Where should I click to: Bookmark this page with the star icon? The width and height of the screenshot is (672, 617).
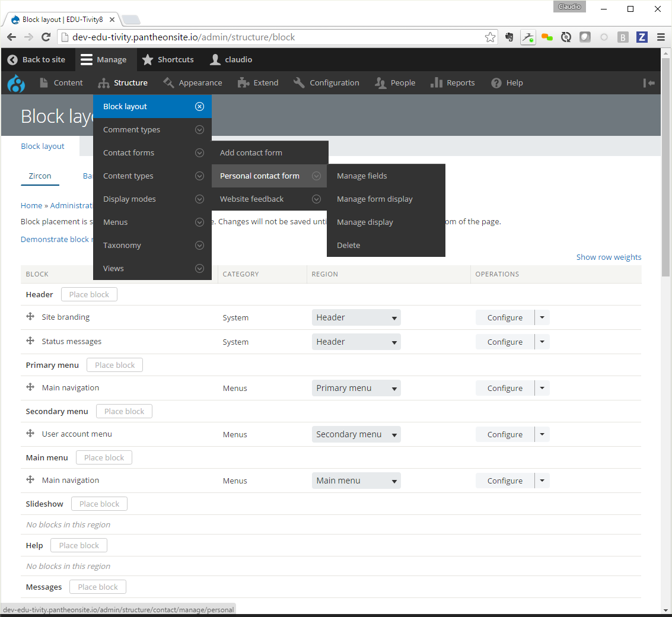[x=490, y=37]
